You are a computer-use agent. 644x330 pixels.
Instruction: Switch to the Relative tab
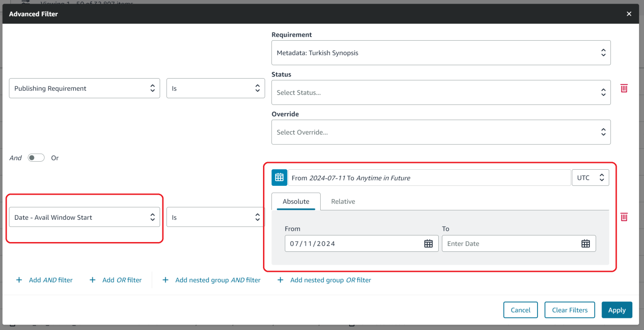pyautogui.click(x=343, y=201)
